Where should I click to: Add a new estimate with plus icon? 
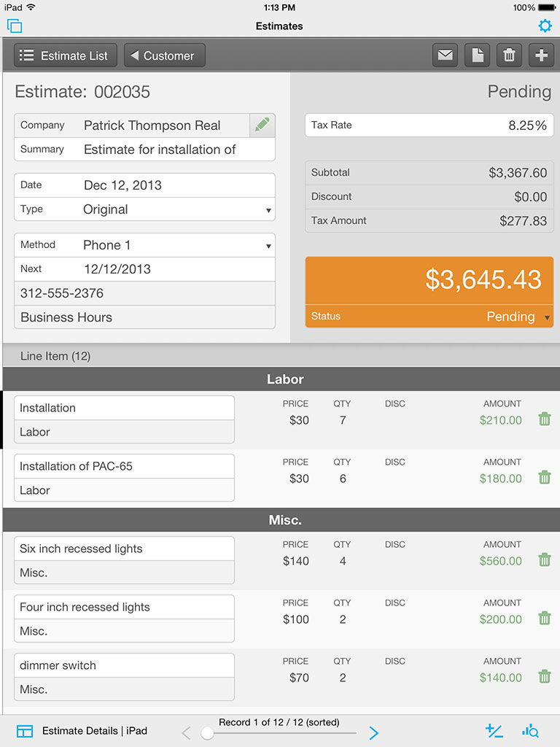point(541,55)
